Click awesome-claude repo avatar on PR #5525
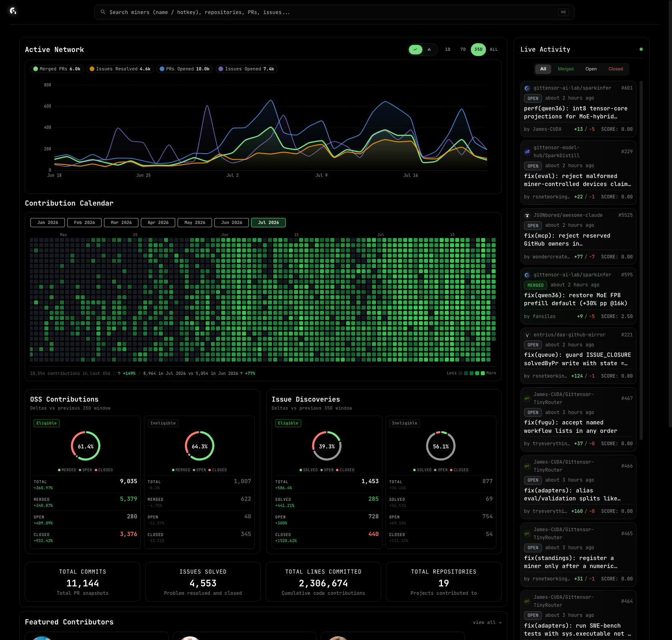This screenshot has height=640, width=672. click(x=527, y=216)
